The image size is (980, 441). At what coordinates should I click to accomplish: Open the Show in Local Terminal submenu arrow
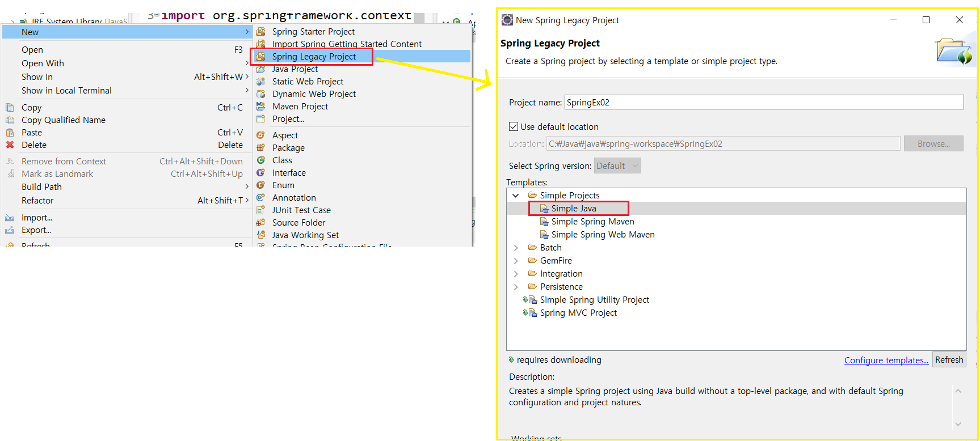(247, 90)
